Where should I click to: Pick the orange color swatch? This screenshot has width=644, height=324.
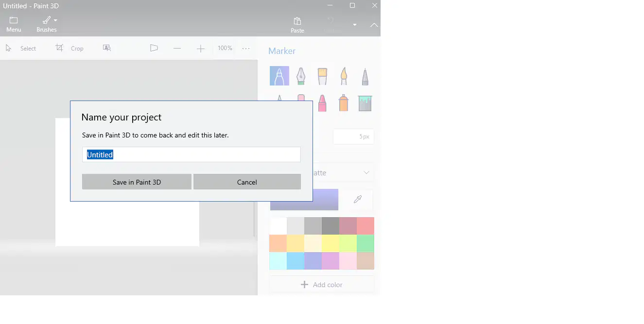278,243
